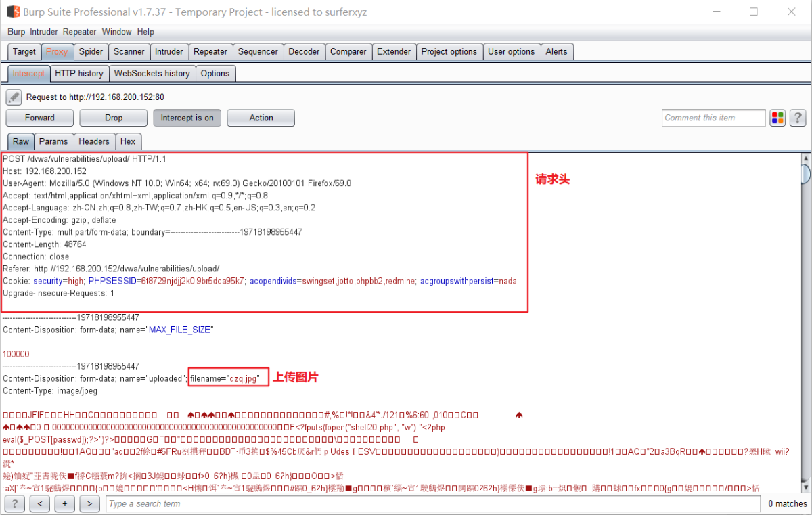
Task: Open the highlight color picker icon
Action: (777, 118)
